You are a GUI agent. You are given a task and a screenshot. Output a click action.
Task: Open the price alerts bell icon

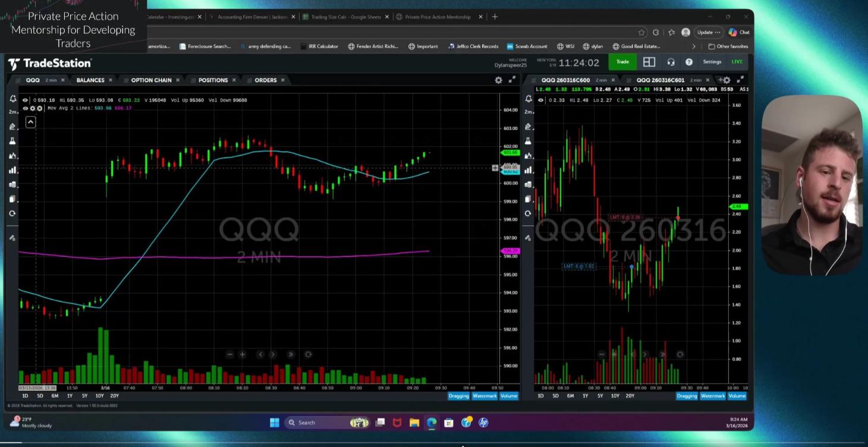(12, 99)
